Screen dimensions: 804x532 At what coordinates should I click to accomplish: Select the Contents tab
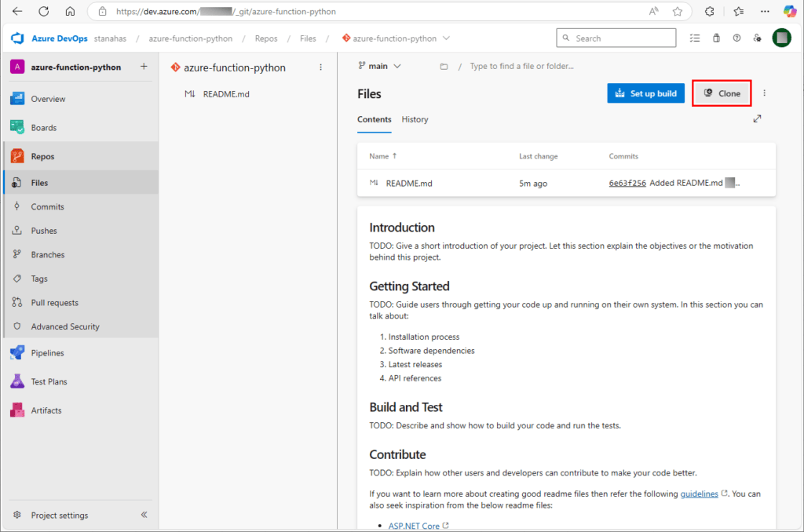point(375,119)
